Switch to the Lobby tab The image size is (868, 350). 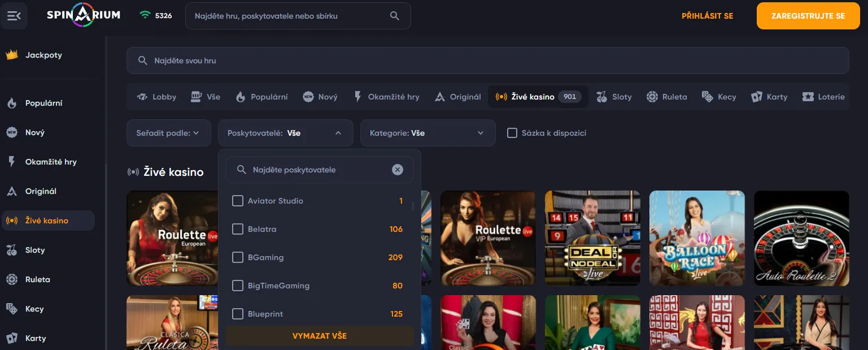[x=157, y=97]
